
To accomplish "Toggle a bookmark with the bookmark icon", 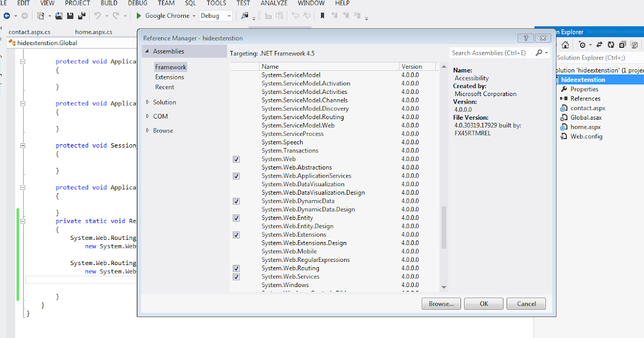I will coord(323,16).
